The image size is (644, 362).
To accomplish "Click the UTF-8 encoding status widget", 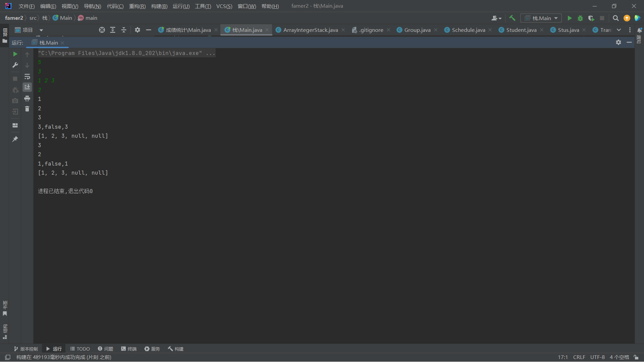I will (x=597, y=357).
